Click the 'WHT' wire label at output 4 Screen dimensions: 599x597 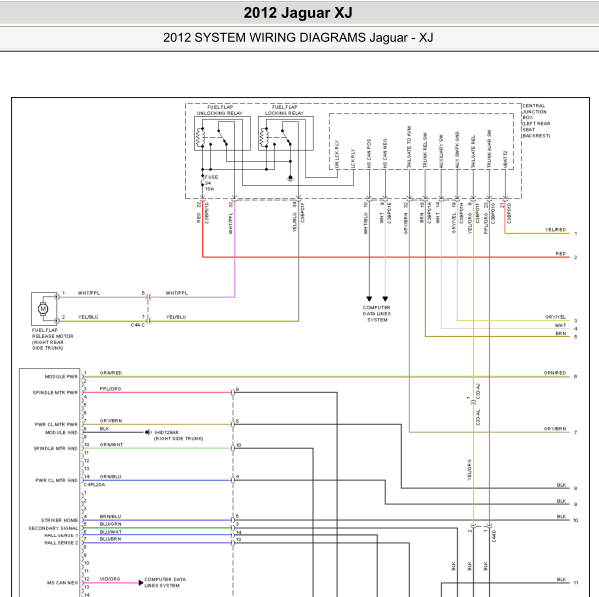(560, 325)
